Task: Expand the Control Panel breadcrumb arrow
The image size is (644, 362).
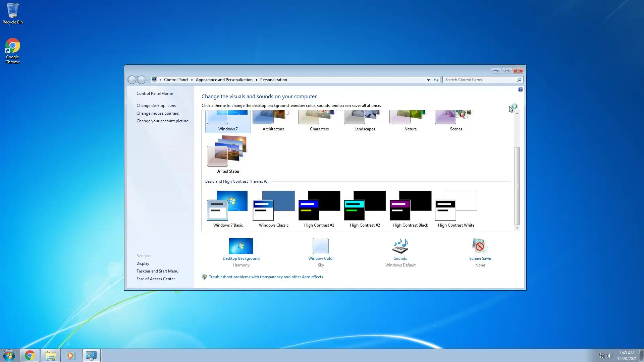Action: coord(192,80)
